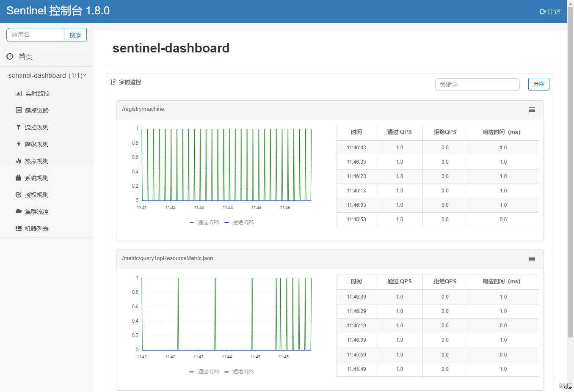Viewport: 574px width, 392px height.
Task: Collapse the sentinel-dashboard (1/1) app chevron
Action: [x=85, y=75]
